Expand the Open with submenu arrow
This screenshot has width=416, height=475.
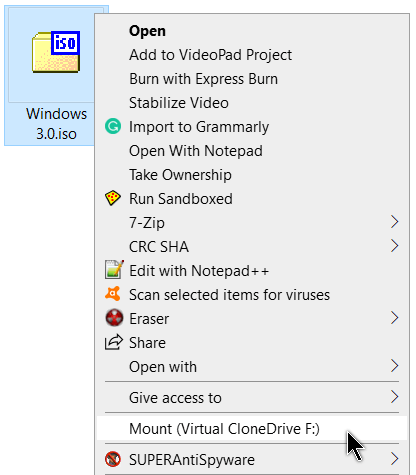395,366
